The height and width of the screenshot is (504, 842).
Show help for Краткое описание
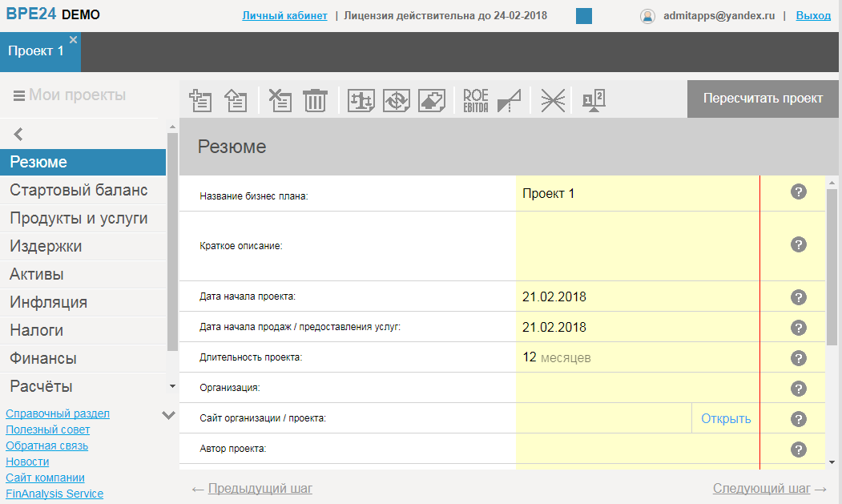(x=799, y=244)
